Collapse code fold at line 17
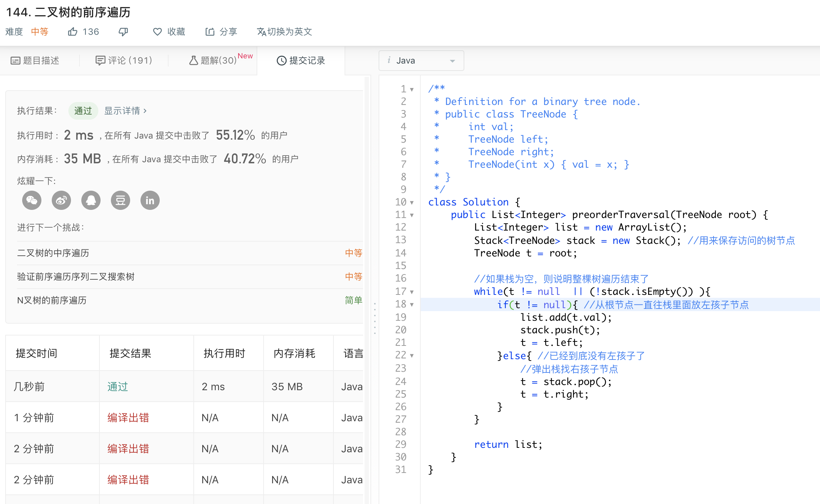The image size is (820, 504). (412, 292)
